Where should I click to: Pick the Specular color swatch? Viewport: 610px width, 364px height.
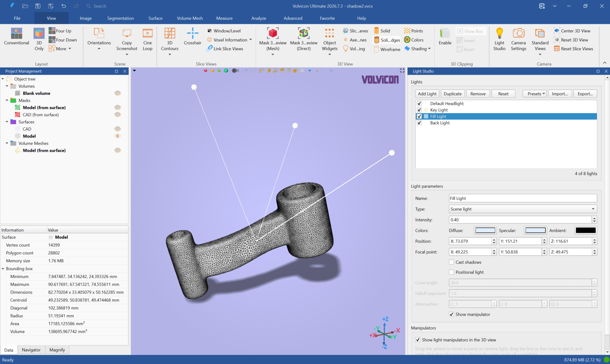(535, 230)
